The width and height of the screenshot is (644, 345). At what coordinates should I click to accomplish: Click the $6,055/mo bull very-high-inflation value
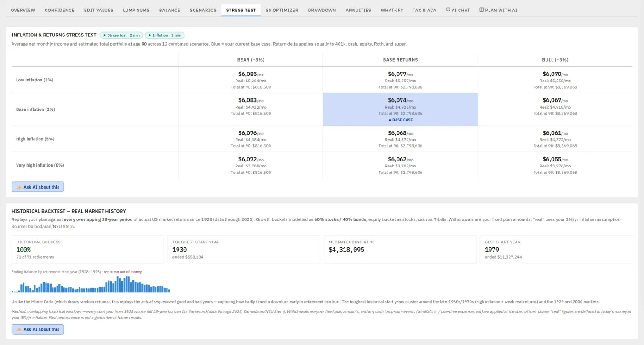click(555, 160)
